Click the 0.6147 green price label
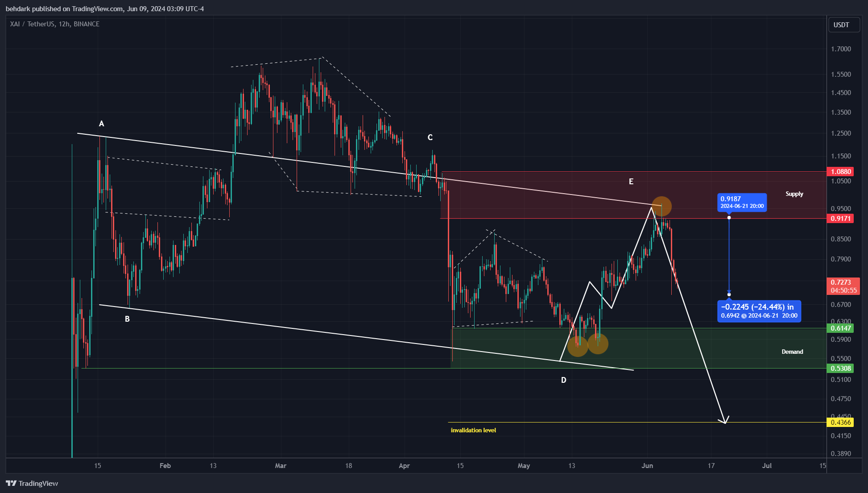This screenshot has height=493, width=868. [x=840, y=328]
